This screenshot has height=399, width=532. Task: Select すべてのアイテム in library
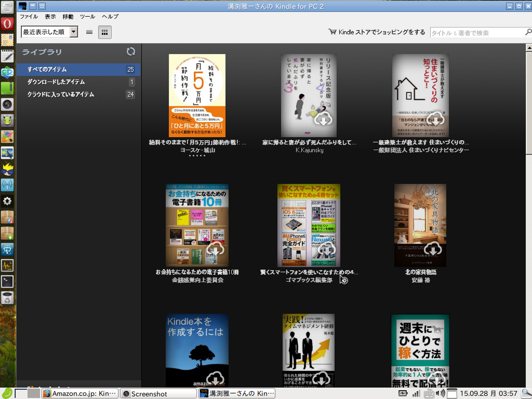[78, 69]
